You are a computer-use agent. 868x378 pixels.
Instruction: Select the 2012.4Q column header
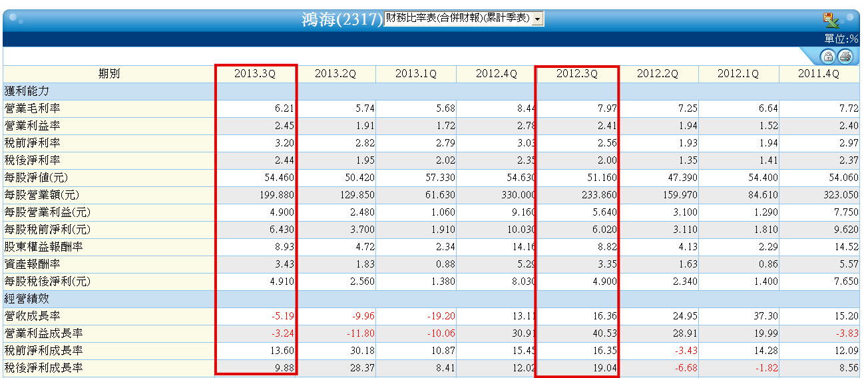click(x=497, y=74)
